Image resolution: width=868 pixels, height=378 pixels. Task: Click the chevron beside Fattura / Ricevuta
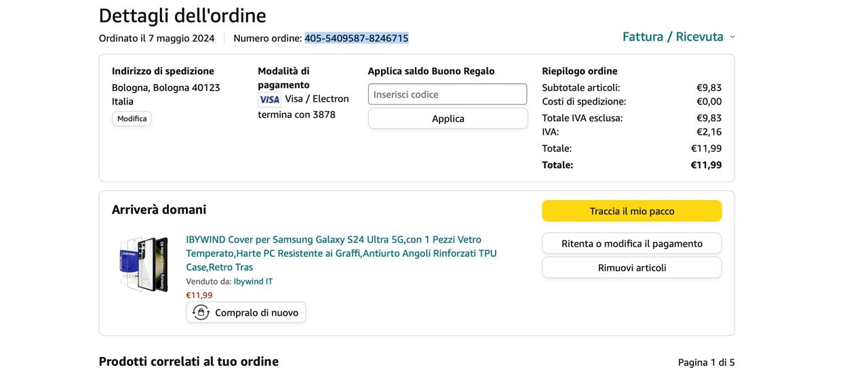(x=732, y=37)
